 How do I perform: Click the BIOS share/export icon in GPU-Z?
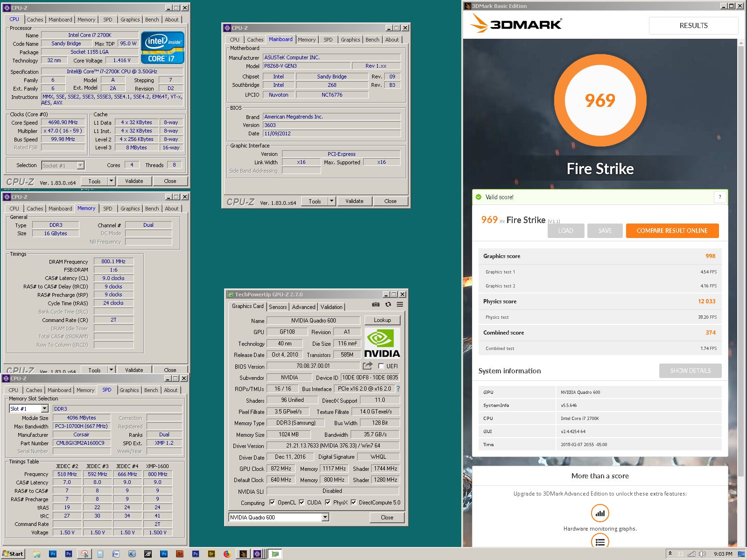pyautogui.click(x=368, y=366)
